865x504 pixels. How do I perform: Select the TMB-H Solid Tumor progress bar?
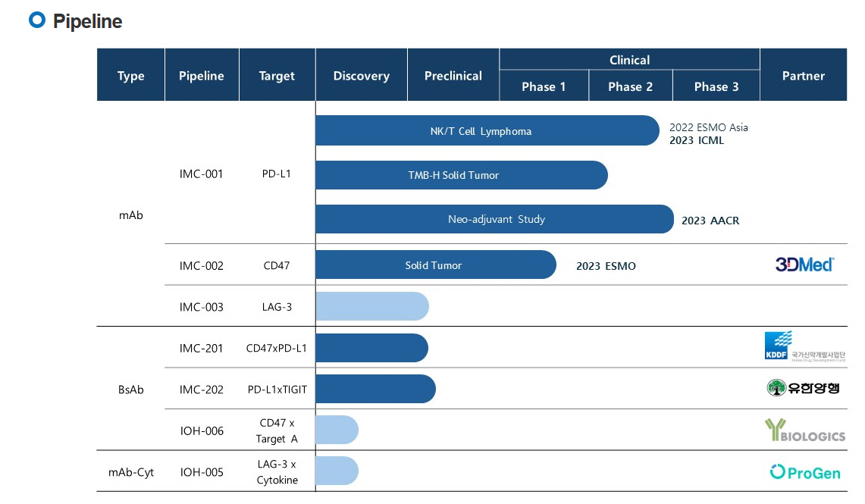(462, 175)
